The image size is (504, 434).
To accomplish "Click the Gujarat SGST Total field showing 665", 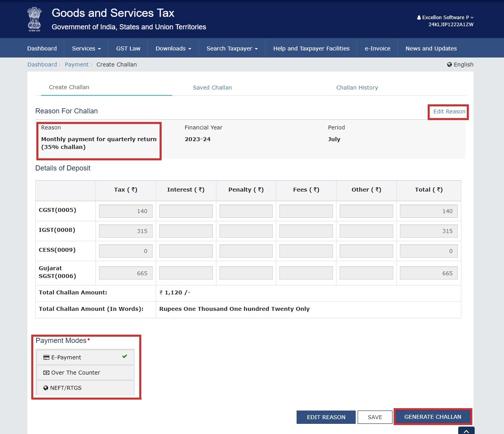I will pos(429,273).
